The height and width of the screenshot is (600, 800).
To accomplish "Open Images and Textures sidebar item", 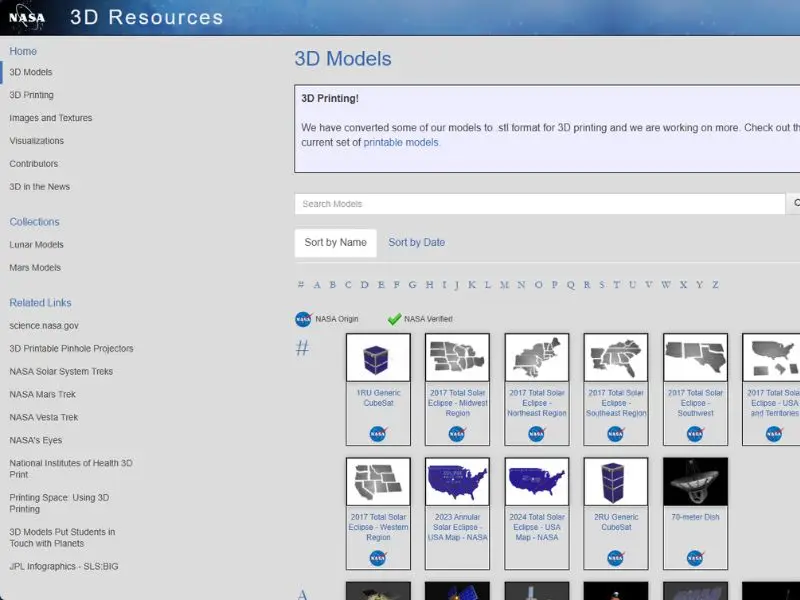I will pyautogui.click(x=51, y=118).
